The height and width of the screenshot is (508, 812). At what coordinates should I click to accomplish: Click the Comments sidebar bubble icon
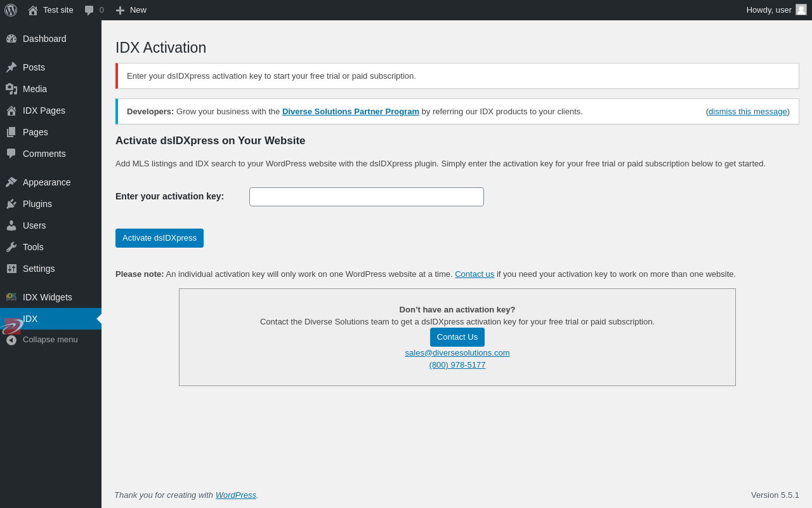[x=11, y=154]
